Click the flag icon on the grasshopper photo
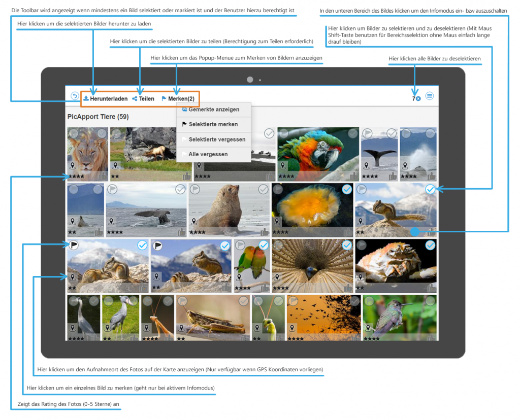This screenshot has height=420, width=520. click(182, 301)
